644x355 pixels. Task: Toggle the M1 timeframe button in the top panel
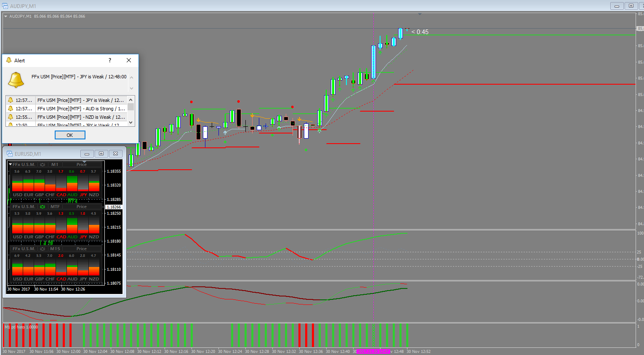click(x=55, y=165)
